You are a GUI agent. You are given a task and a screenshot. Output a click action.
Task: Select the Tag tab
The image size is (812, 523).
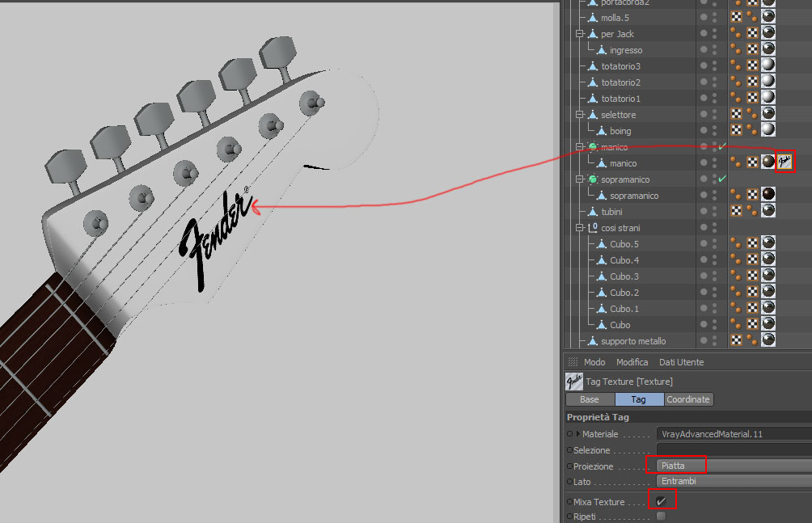[x=639, y=399]
